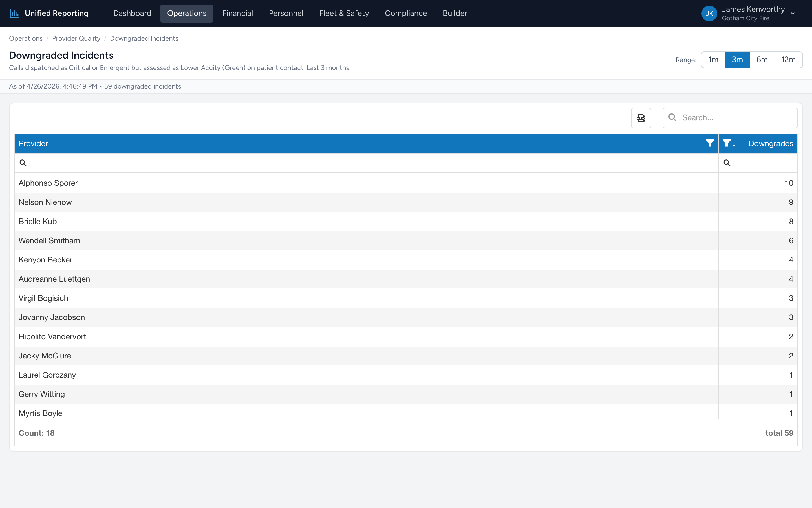Click the Provider column filter text field
The image size is (812, 508).
click(x=367, y=163)
